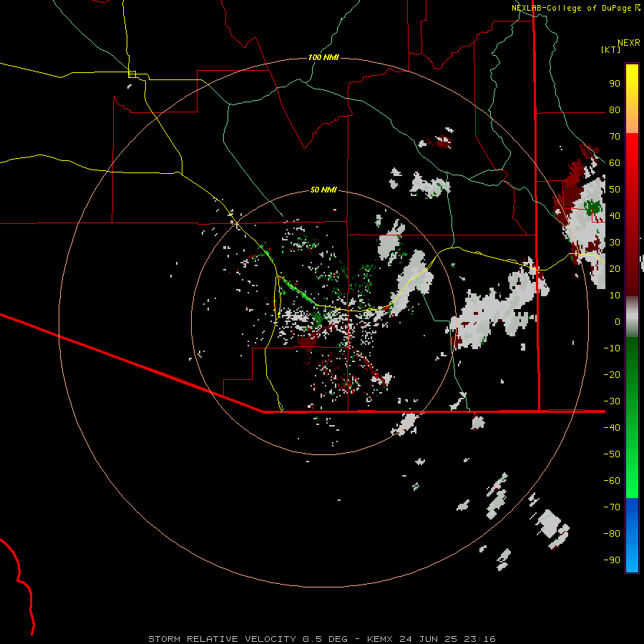Click the NEXR label above the scale
This screenshot has height=644, width=644.
click(x=628, y=43)
